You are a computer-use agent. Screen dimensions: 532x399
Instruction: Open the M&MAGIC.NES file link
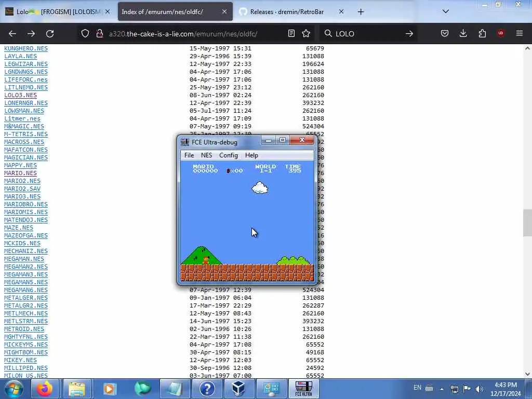[24, 126]
